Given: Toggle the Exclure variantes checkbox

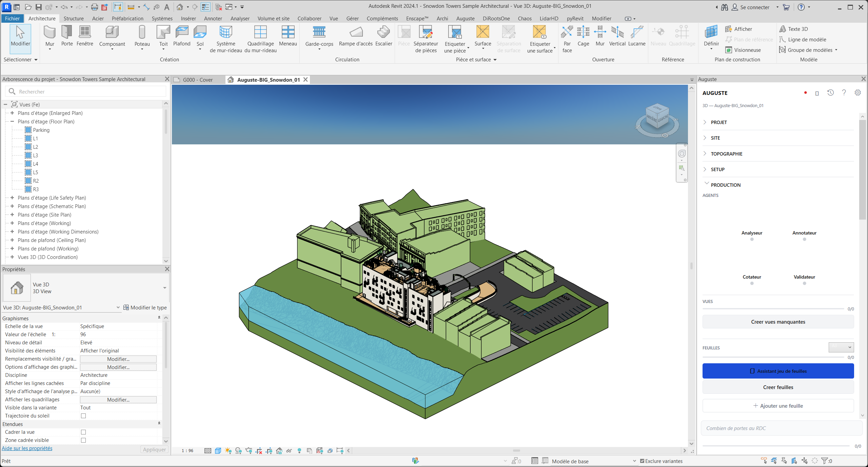Looking at the screenshot, I should [x=642, y=461].
